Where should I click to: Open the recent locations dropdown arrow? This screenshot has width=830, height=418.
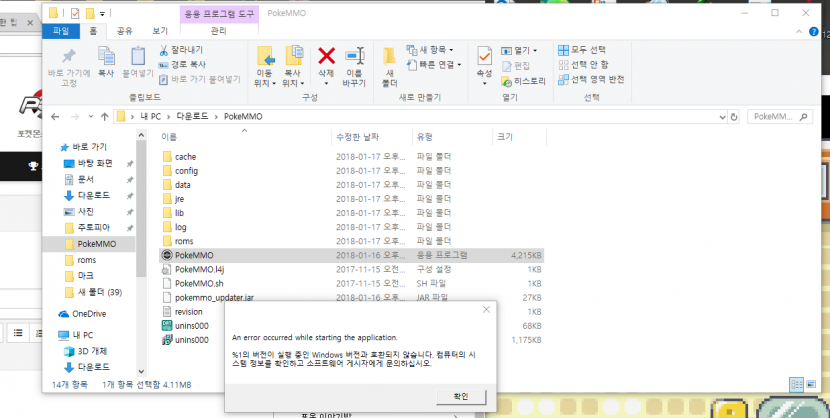click(91, 116)
